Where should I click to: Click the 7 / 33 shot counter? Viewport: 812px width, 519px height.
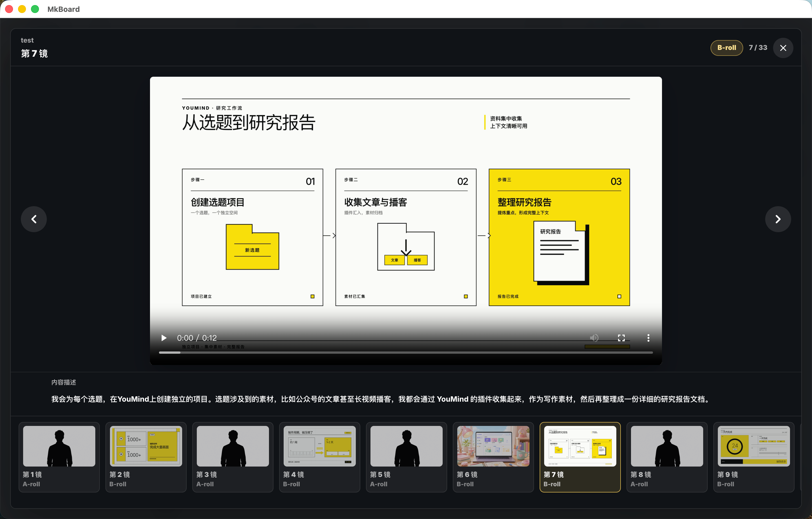[x=758, y=48]
